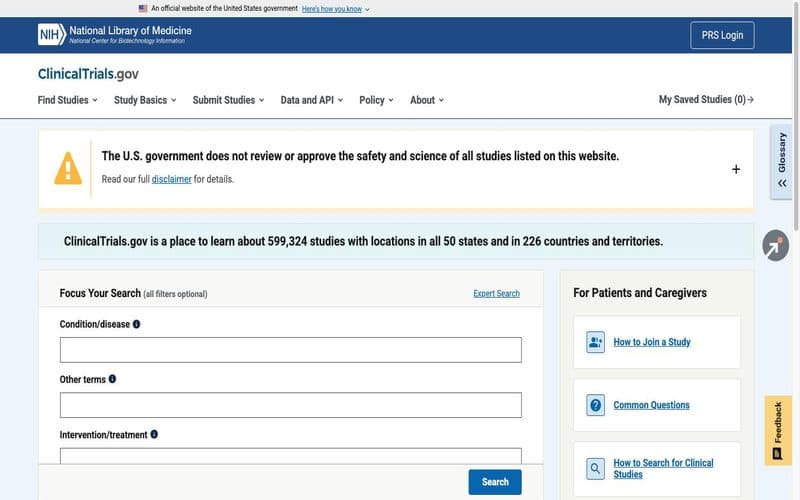Focus the Other terms input field
The width and height of the screenshot is (800, 500).
pyautogui.click(x=291, y=405)
